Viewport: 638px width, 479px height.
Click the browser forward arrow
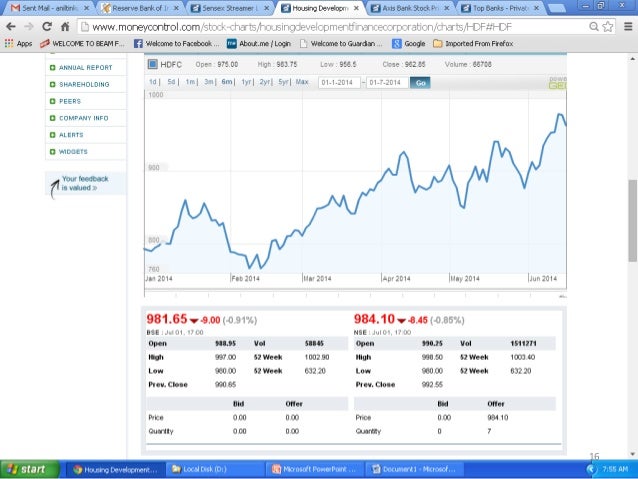coord(29,27)
